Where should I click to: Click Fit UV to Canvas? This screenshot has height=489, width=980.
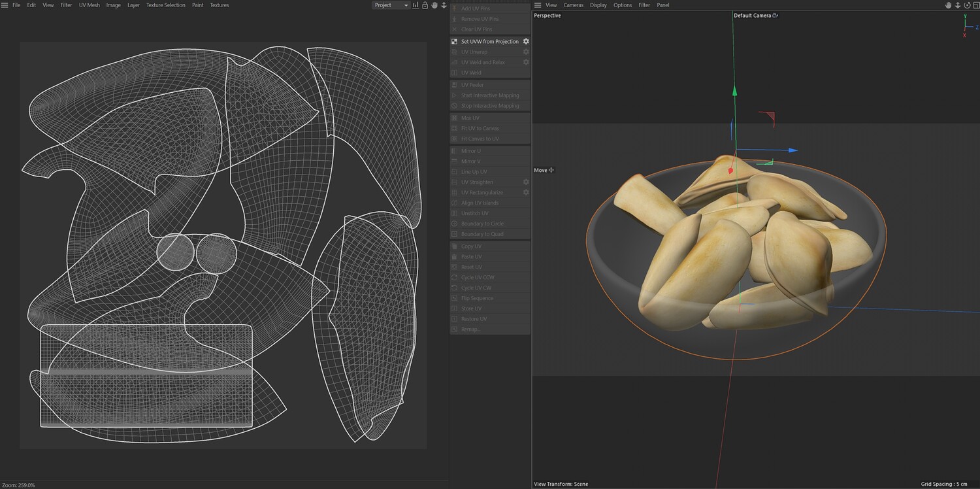tap(490, 128)
